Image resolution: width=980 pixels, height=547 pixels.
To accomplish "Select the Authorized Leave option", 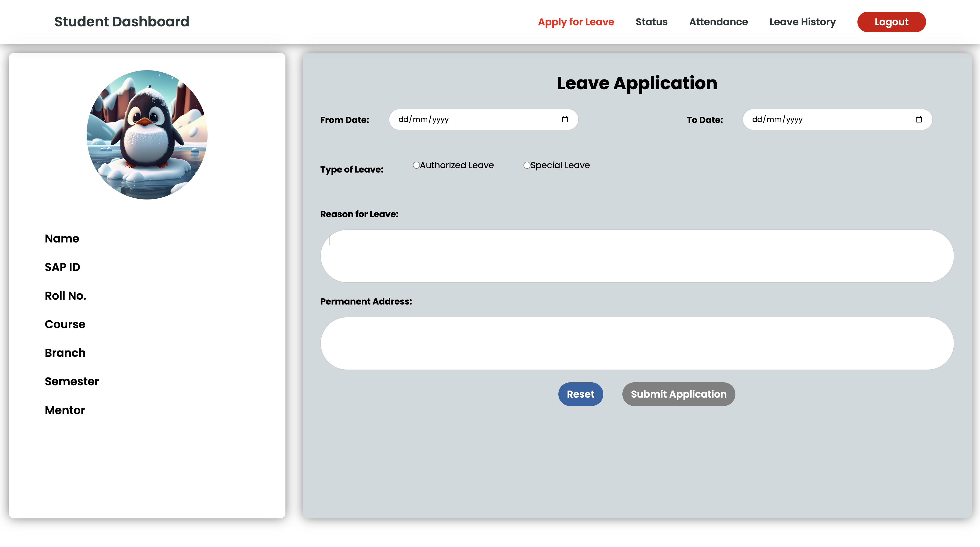I will tap(416, 165).
